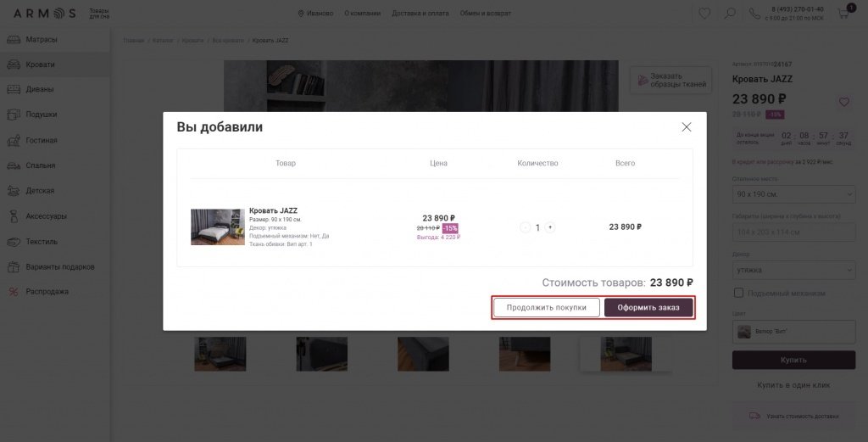Screen dimensions: 868x442
Task: Click 'Выгода: 4 220 ₽' text
Action: (x=438, y=237)
